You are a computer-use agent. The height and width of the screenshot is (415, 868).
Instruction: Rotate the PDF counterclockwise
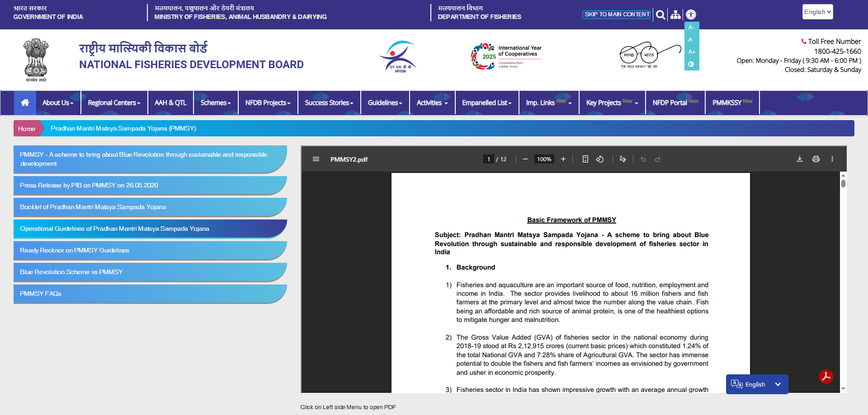600,159
